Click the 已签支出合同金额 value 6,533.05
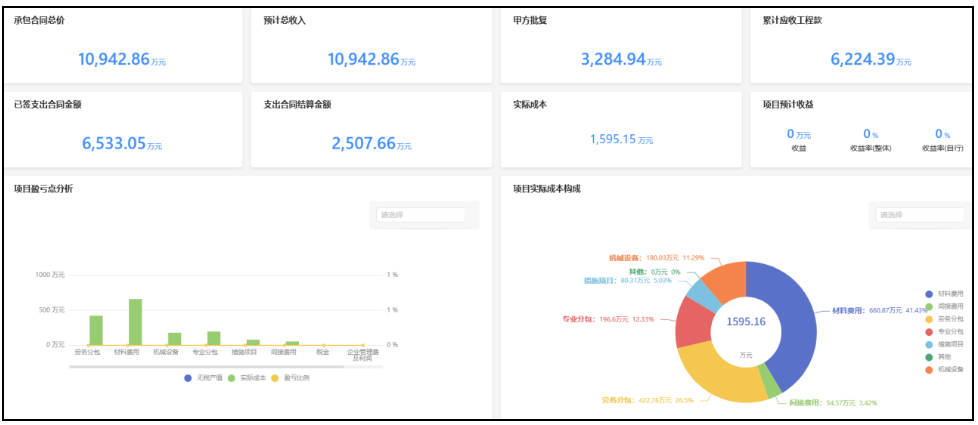 [114, 144]
